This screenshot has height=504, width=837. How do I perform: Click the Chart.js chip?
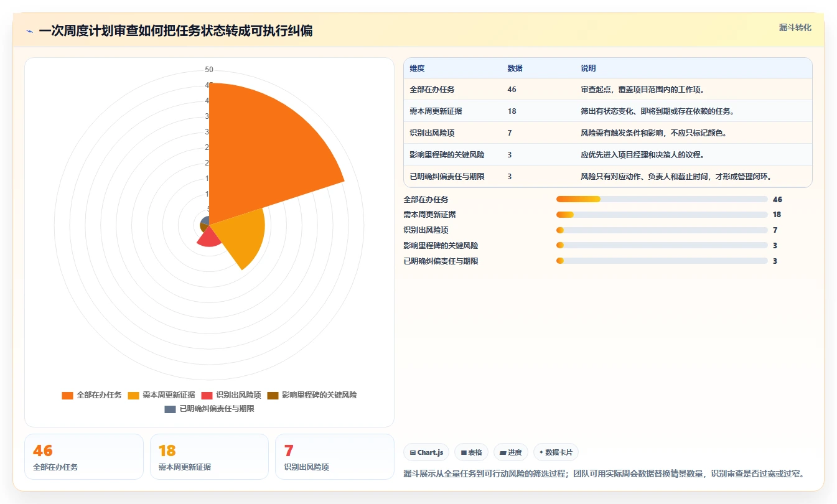pyautogui.click(x=426, y=452)
